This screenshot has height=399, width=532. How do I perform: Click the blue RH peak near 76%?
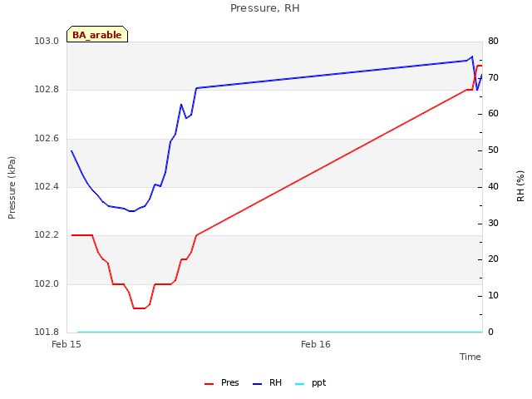[472, 57]
